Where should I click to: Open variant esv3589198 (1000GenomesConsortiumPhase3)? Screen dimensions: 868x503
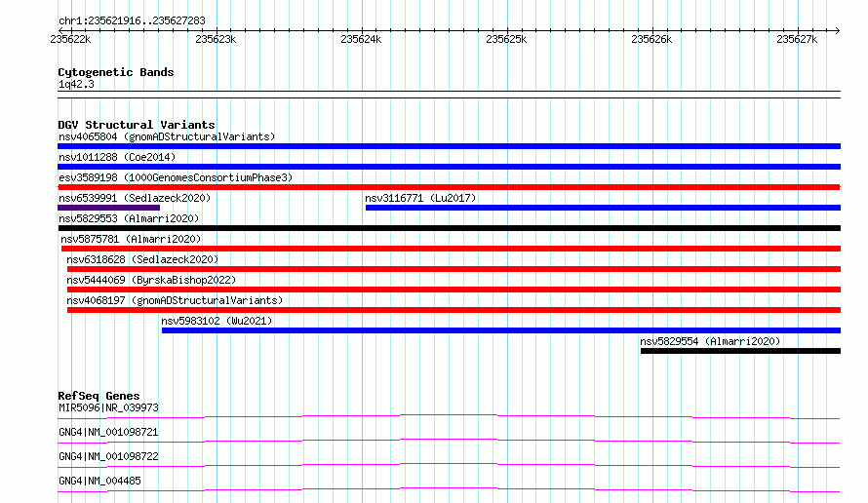[176, 177]
